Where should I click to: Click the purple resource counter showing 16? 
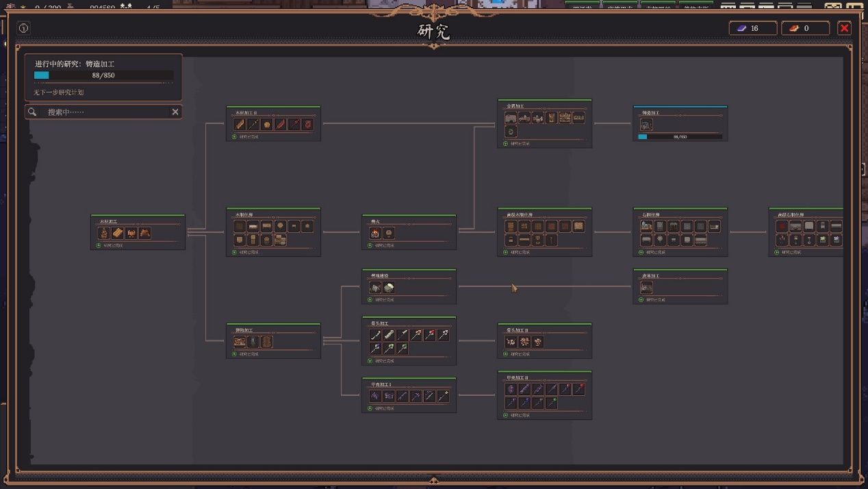pos(752,28)
